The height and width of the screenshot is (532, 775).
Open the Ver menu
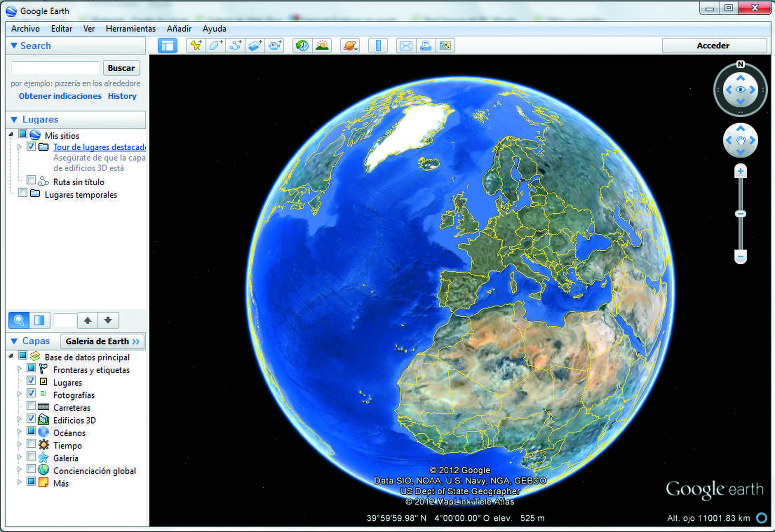[89, 28]
